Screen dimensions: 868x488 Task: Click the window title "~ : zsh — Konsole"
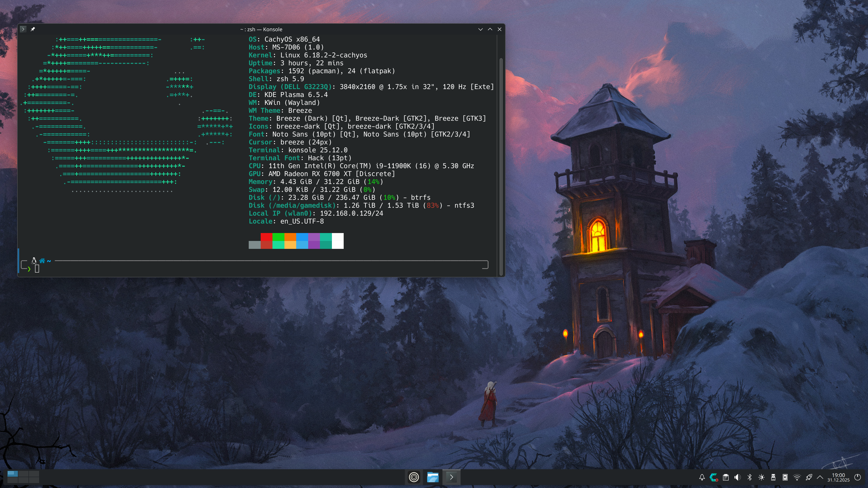(x=261, y=29)
